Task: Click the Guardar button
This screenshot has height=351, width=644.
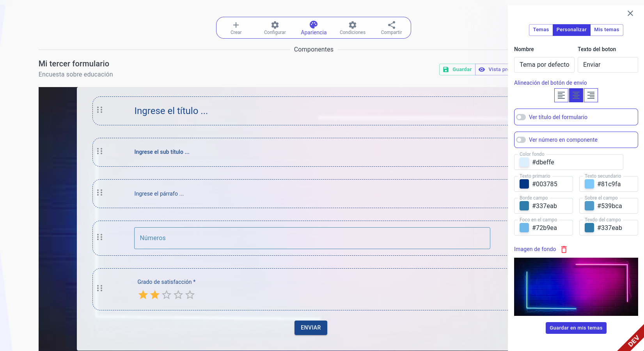Action: coord(457,69)
